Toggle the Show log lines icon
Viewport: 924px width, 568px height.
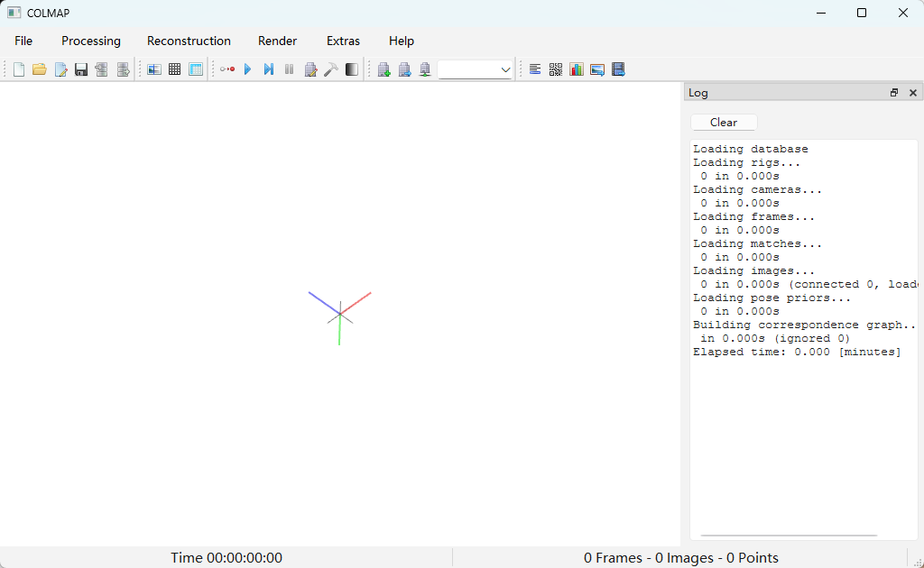535,69
